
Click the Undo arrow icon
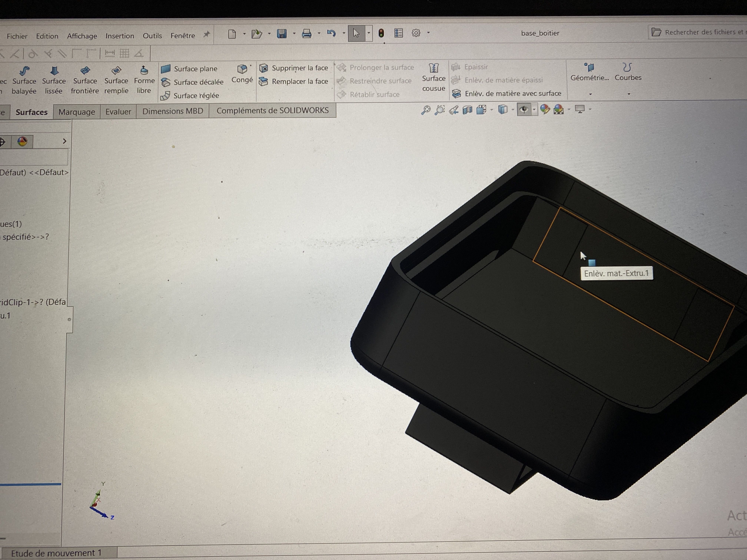(x=331, y=33)
